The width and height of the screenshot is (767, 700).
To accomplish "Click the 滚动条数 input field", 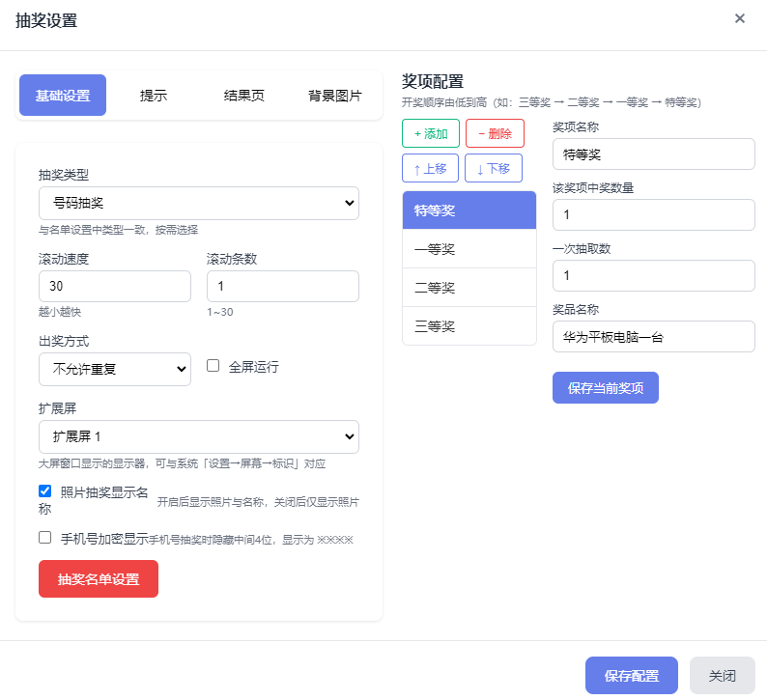I will point(283,286).
